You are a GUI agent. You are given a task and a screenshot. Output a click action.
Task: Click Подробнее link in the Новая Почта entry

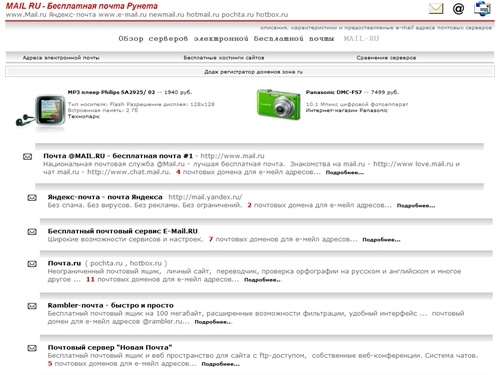(220, 364)
